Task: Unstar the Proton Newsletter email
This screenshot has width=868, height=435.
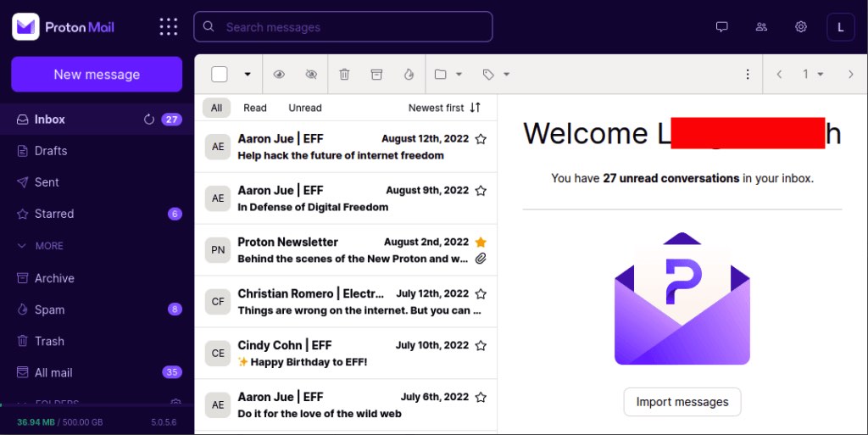Action: click(481, 242)
